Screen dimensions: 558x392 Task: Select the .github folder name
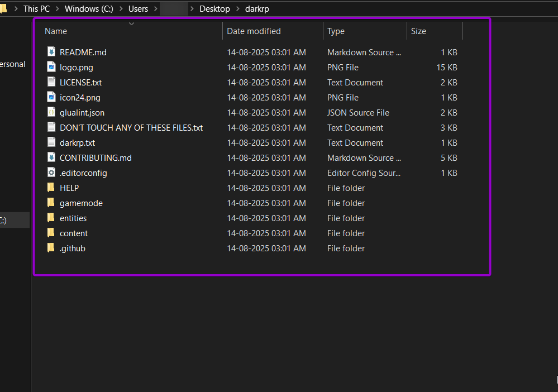(73, 248)
